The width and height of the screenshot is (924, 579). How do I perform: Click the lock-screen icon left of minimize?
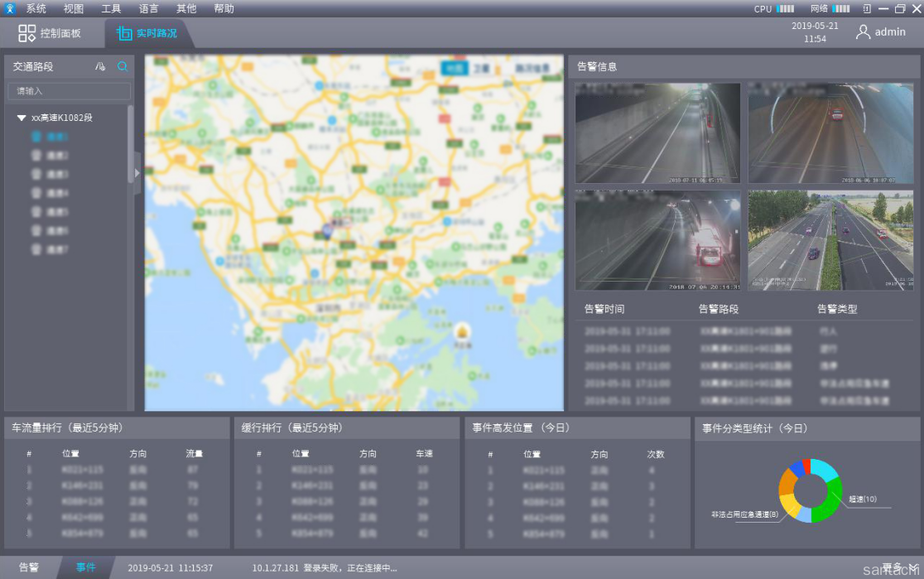pos(867,9)
